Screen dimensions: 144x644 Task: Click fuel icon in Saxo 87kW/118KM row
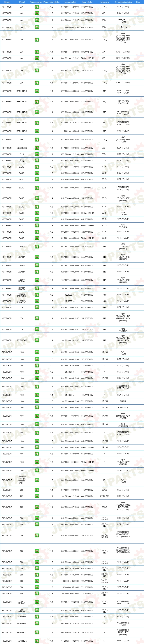point(37,226)
